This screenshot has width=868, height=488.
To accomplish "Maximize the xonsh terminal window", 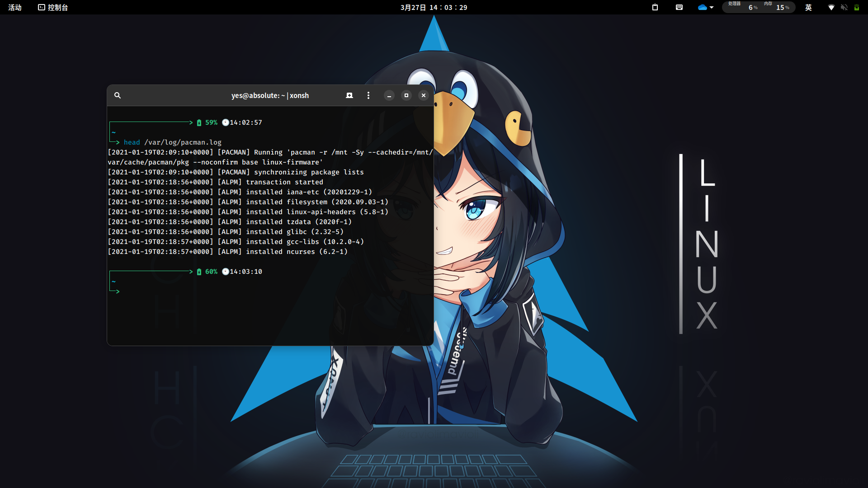I will click(406, 95).
